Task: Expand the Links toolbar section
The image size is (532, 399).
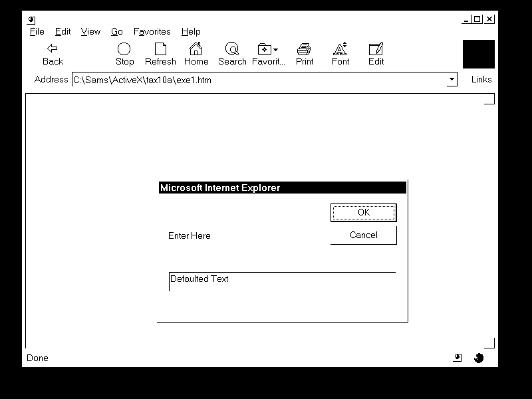Action: pos(481,80)
